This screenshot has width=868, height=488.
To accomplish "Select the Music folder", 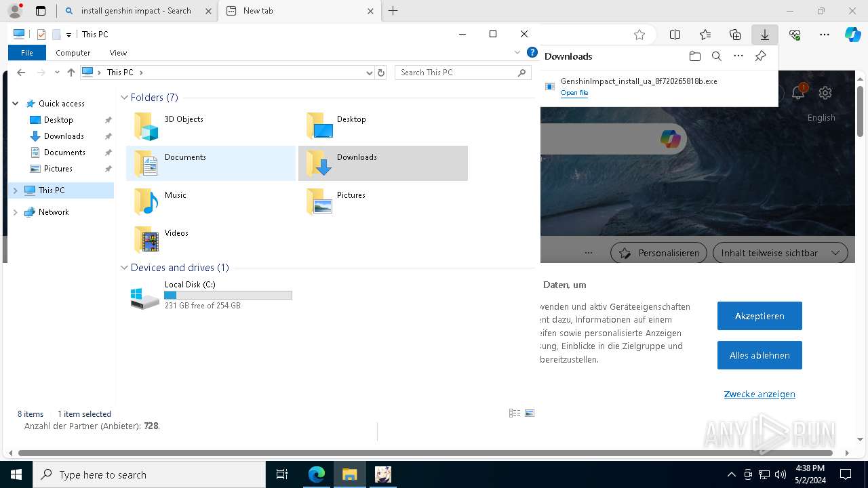I will (211, 201).
